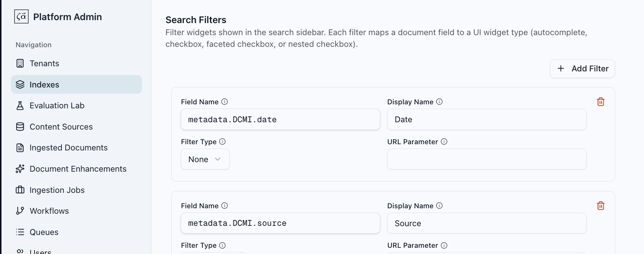
Task: Show Filter Type info for Source filter
Action: click(222, 245)
